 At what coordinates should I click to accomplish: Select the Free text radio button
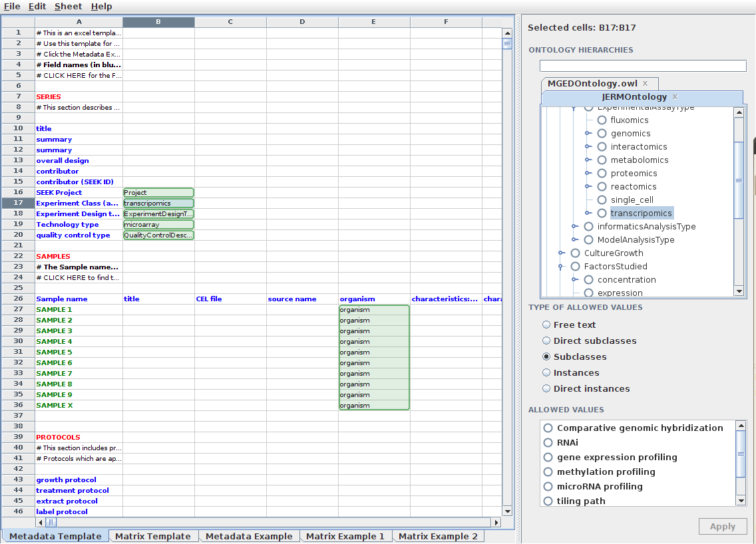(546, 325)
